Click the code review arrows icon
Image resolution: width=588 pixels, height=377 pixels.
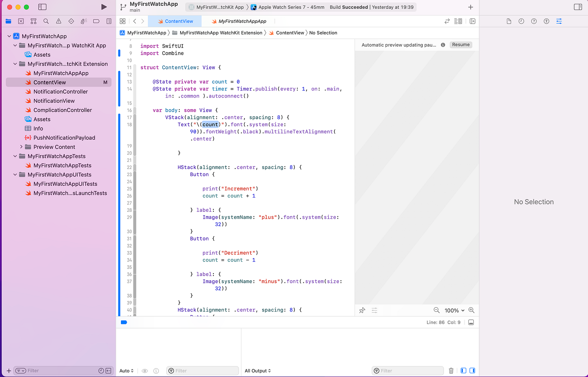coord(447,21)
